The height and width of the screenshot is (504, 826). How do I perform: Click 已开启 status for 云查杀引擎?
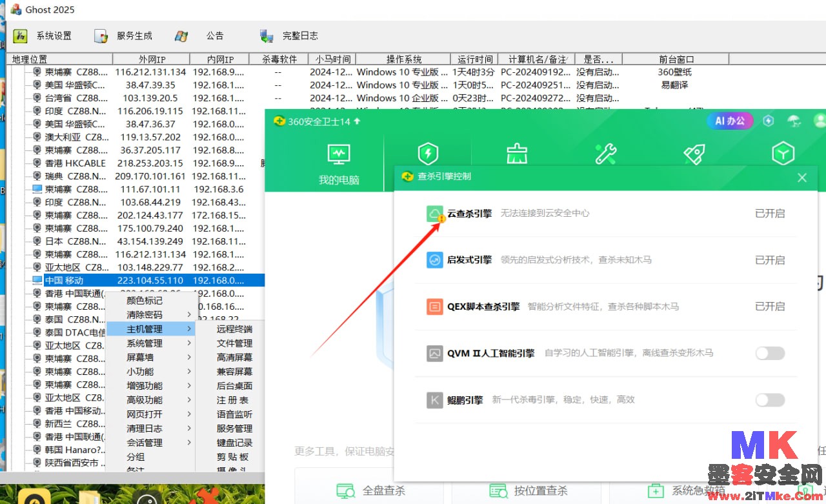770,214
